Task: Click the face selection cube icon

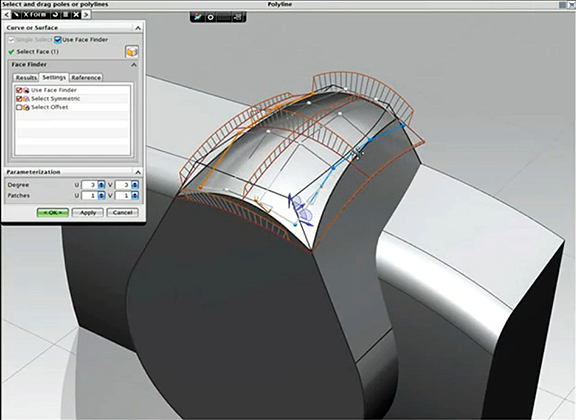Action: point(132,51)
